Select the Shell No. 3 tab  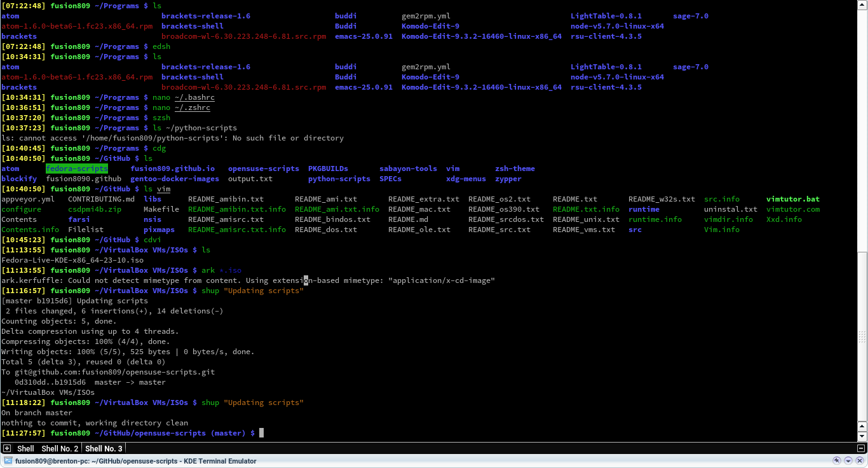[x=104, y=448]
